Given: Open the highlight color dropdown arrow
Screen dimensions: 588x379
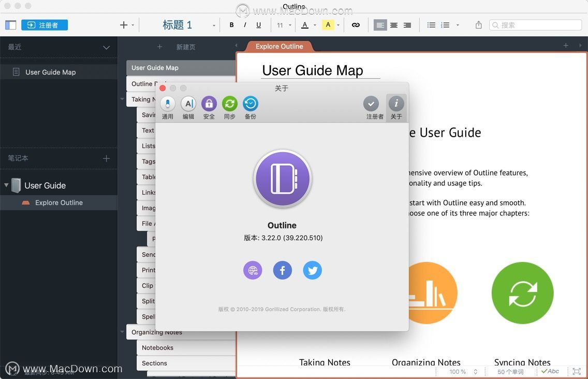Looking at the screenshot, I should [338, 25].
